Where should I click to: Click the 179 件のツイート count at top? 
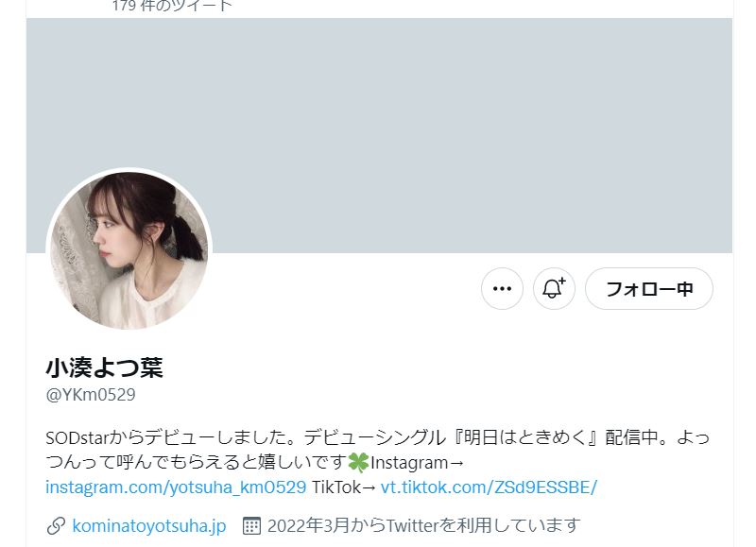click(172, 6)
